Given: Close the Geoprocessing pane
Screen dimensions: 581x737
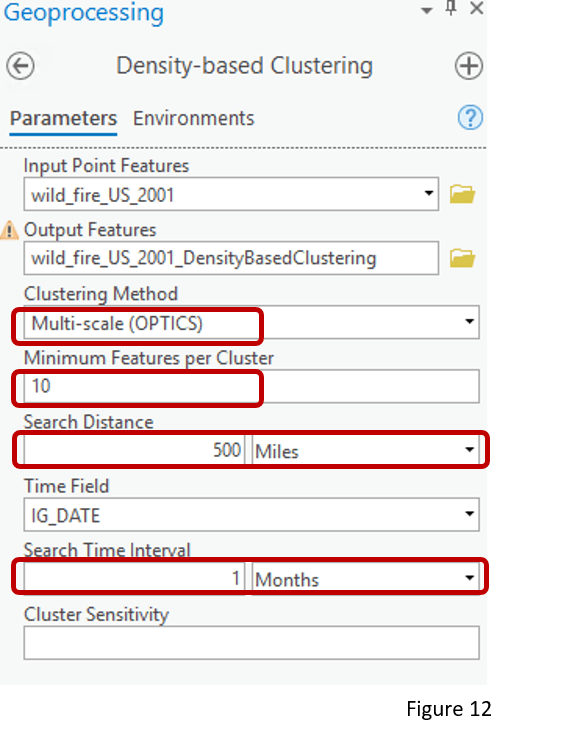Looking at the screenshot, I should click(x=477, y=8).
